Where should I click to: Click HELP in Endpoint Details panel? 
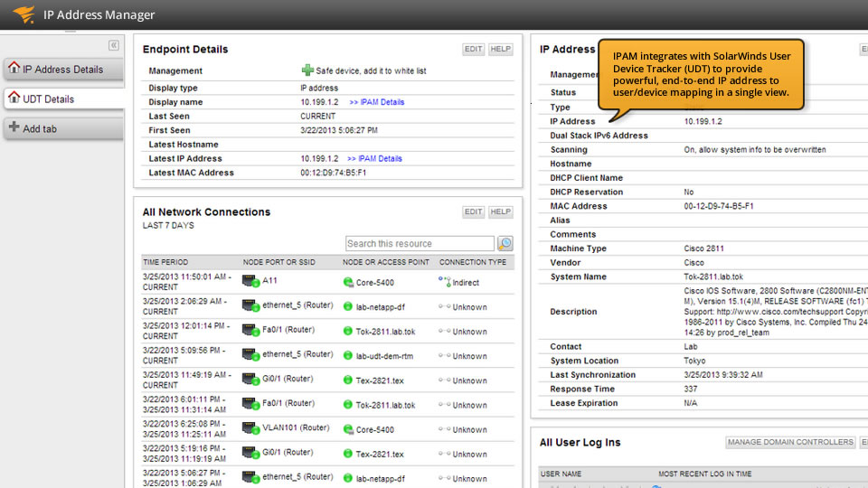[x=500, y=49]
